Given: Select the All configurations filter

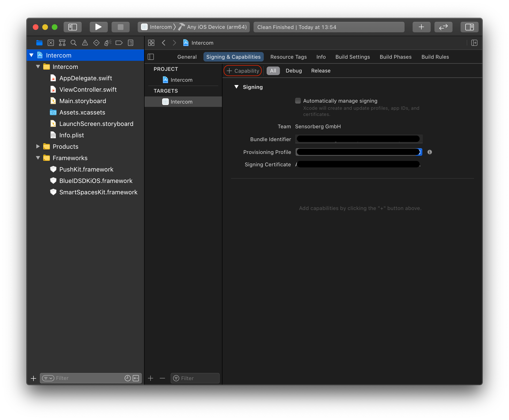Looking at the screenshot, I should [x=273, y=71].
